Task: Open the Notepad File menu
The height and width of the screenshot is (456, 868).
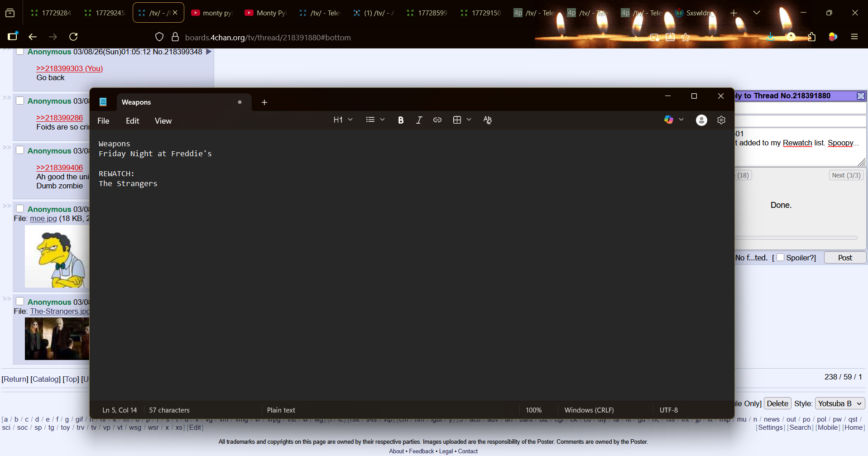Action: click(x=103, y=121)
